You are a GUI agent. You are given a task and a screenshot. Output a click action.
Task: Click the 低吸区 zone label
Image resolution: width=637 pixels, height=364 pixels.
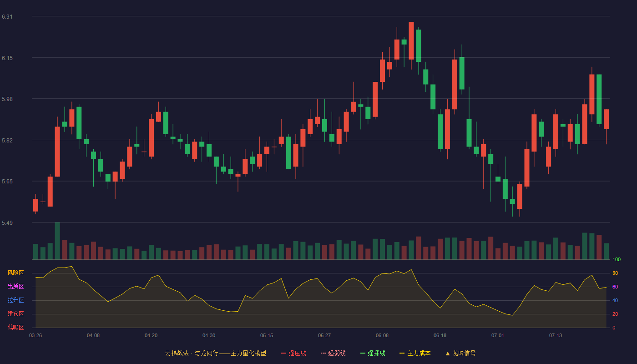15,328
